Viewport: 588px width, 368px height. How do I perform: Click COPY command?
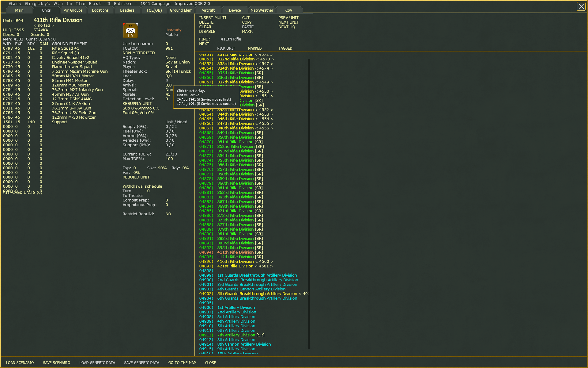point(247,22)
